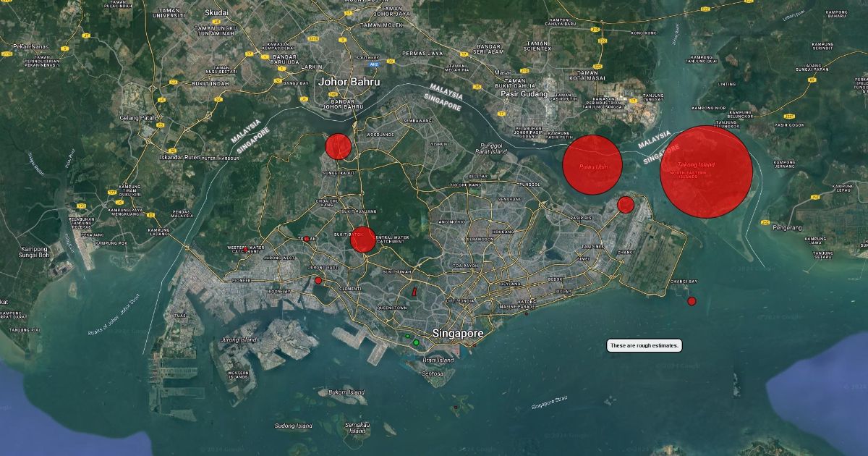
Task: Click the 'Sentosa' island label
Action: click(x=431, y=373)
